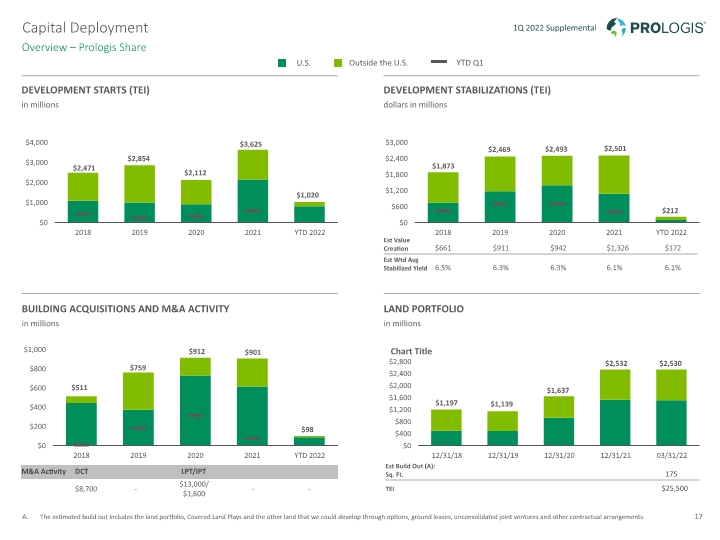Click the 2021 bar in Development Starts chart
This screenshot has height=540, width=720.
click(x=253, y=186)
